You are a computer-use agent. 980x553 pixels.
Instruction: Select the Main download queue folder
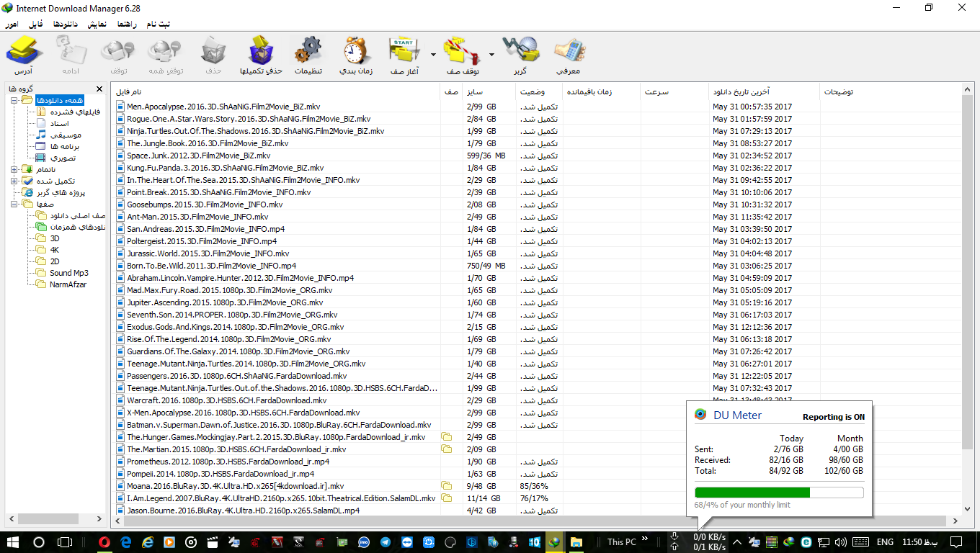coord(71,215)
